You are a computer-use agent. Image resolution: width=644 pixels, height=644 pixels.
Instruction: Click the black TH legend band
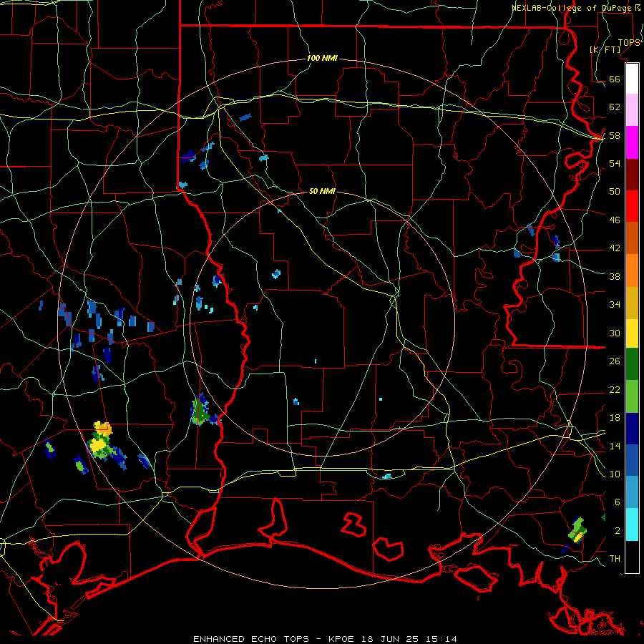(x=632, y=556)
